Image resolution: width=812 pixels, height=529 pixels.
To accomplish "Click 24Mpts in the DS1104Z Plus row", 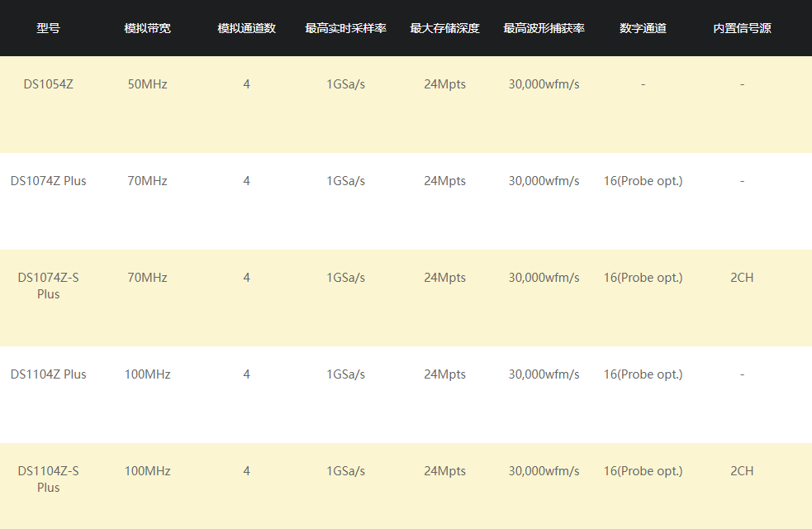I will coord(445,374).
